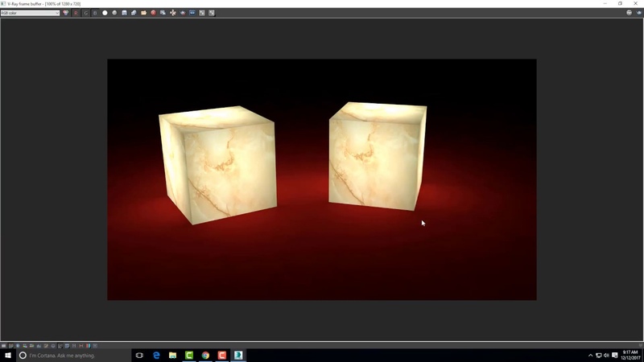Click the seventh icon in the bottom toolbar

tap(46, 346)
